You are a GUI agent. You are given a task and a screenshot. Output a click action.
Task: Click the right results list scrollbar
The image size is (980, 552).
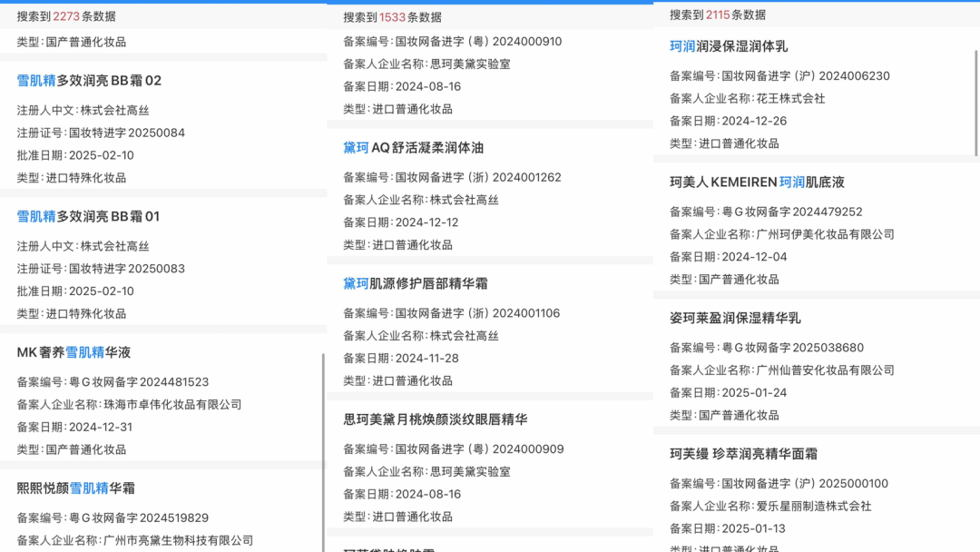pyautogui.click(x=977, y=103)
